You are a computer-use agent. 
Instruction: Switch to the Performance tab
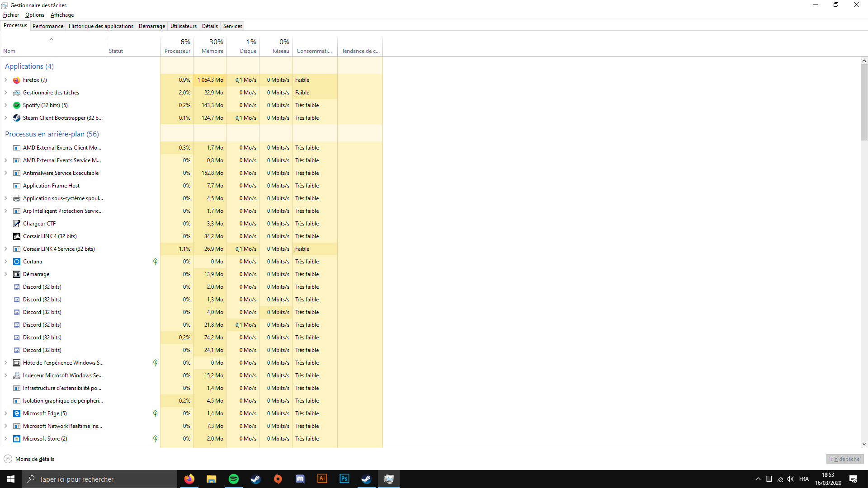coord(48,26)
